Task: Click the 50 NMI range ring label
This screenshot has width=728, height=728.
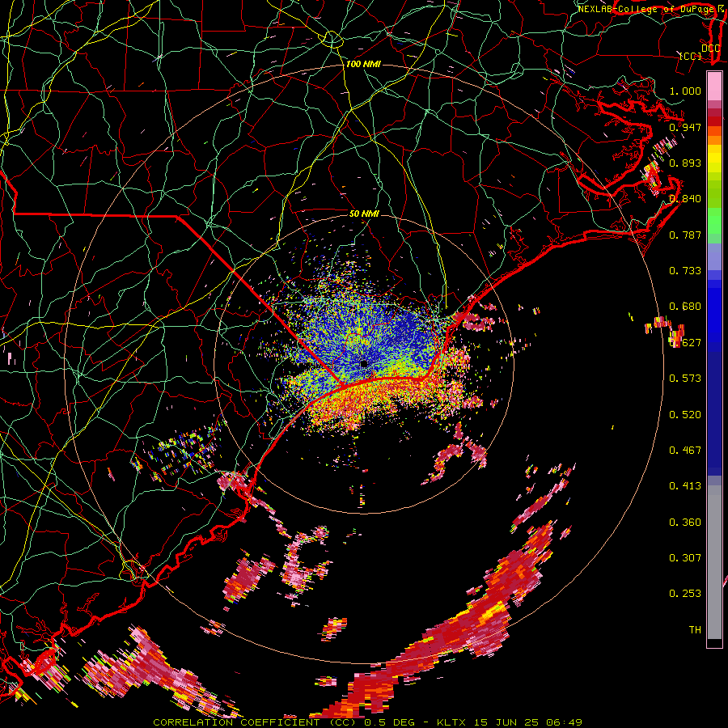Action: pos(364,214)
